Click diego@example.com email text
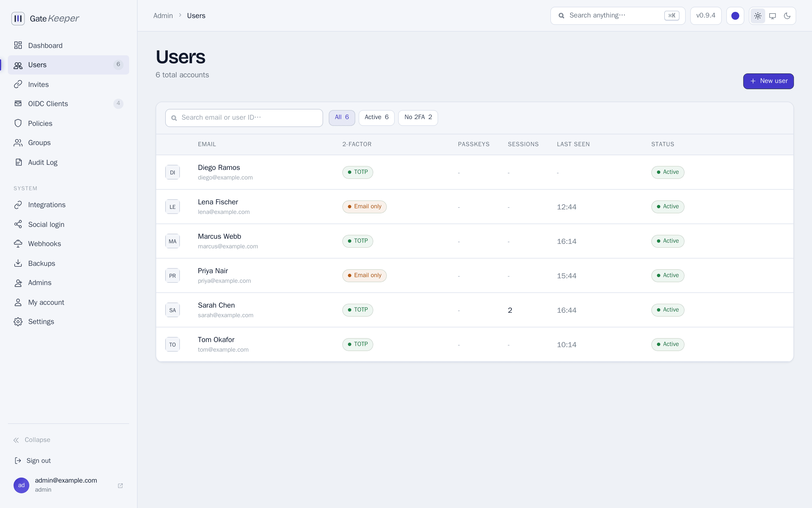Screen dimensions: 812x508 (x=225, y=178)
